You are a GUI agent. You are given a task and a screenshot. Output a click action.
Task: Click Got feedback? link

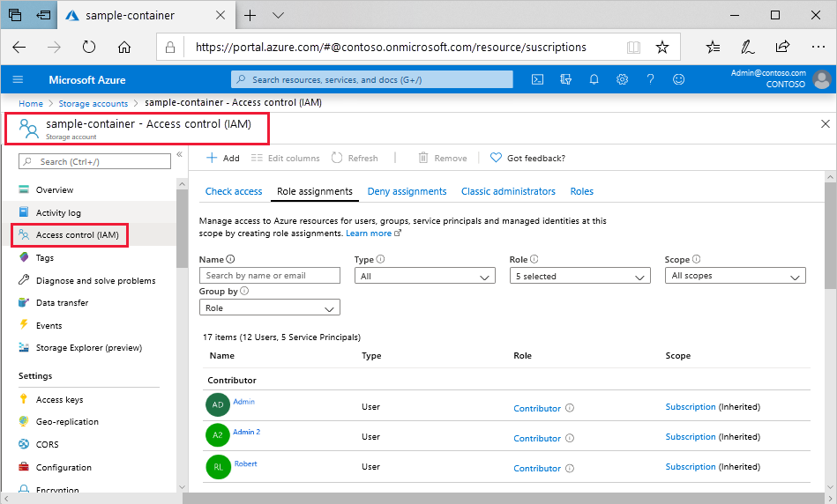pos(527,158)
